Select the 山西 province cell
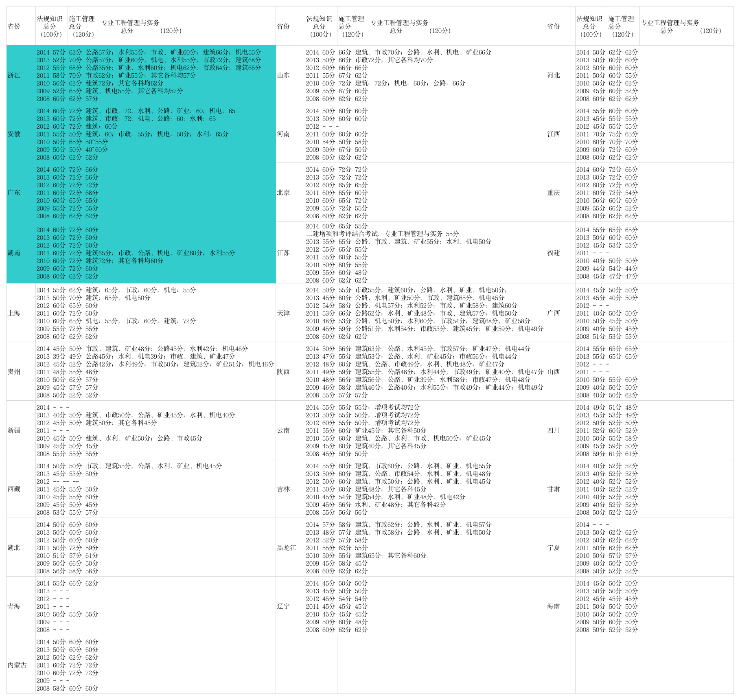 coord(560,372)
